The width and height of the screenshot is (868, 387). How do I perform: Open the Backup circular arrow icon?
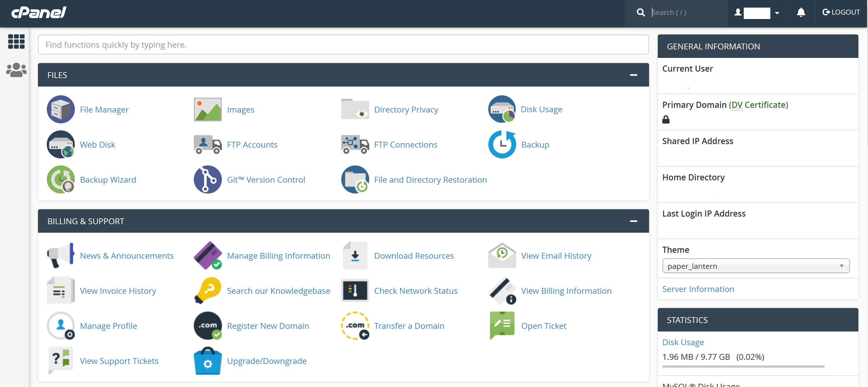click(502, 144)
